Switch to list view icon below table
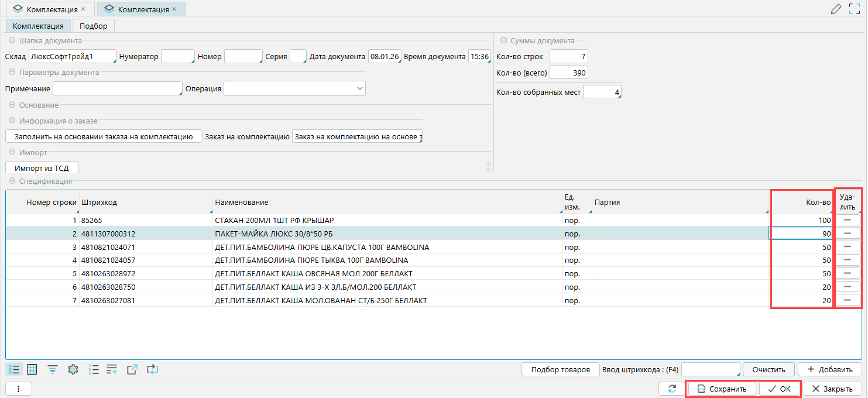Viewport: 868px width, 398px height. [x=15, y=369]
